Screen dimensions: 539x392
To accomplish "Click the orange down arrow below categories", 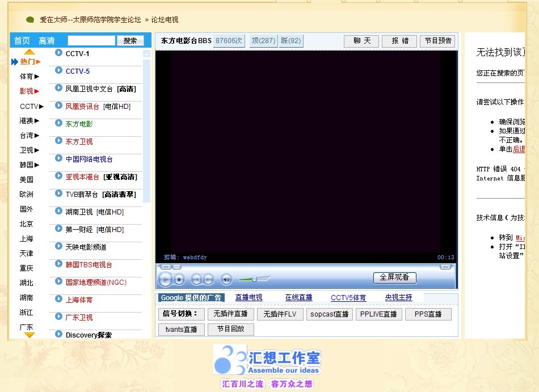I will click(x=29, y=335).
